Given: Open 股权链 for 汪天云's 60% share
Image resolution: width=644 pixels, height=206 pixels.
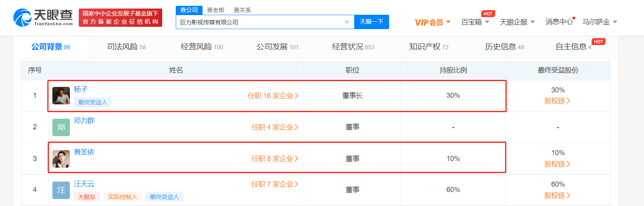Looking at the screenshot, I should [557, 196].
